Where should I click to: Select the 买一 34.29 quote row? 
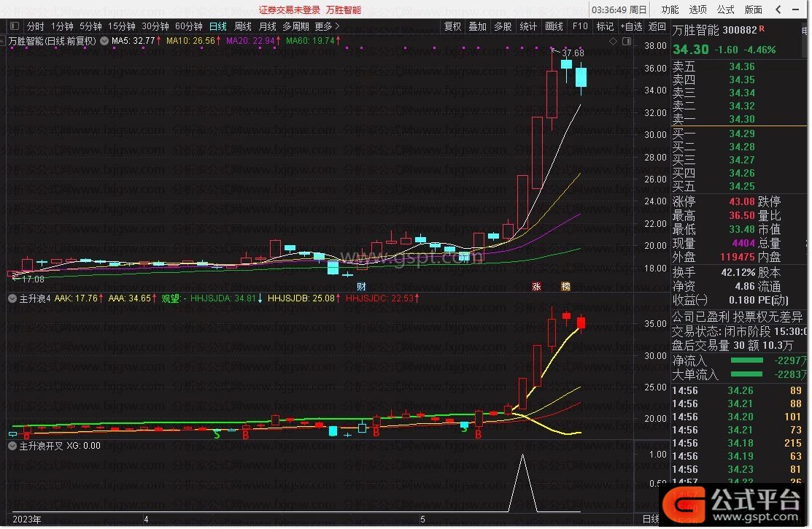739,134
